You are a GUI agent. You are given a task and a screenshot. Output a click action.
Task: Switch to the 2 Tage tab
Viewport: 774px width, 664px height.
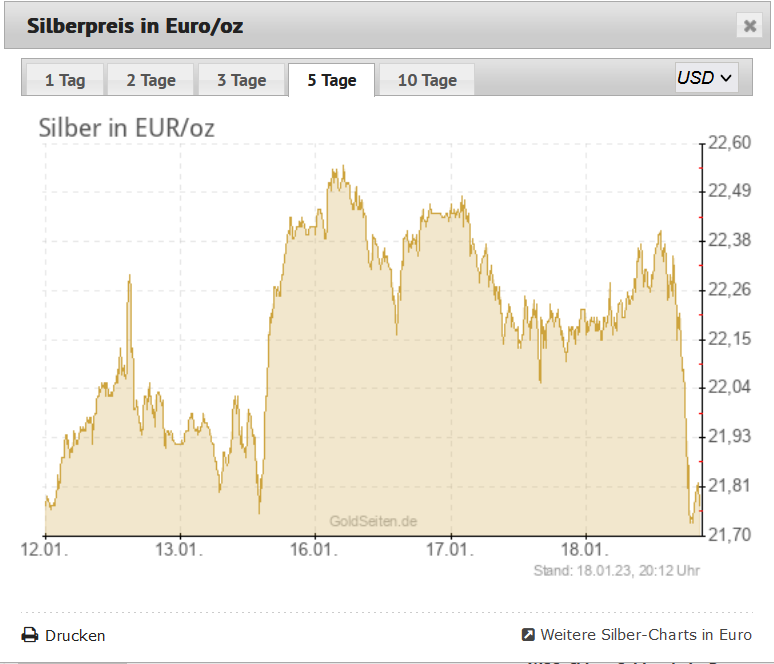(x=151, y=79)
